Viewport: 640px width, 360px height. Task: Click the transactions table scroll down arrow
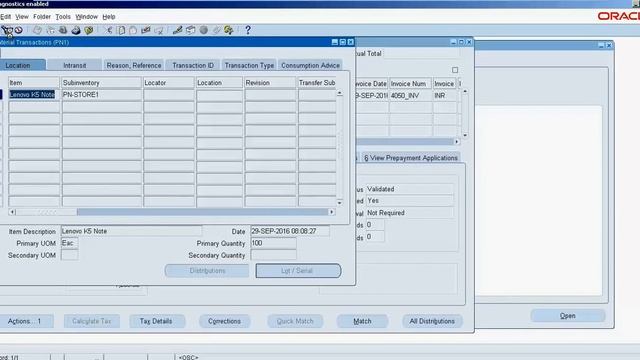point(340,202)
